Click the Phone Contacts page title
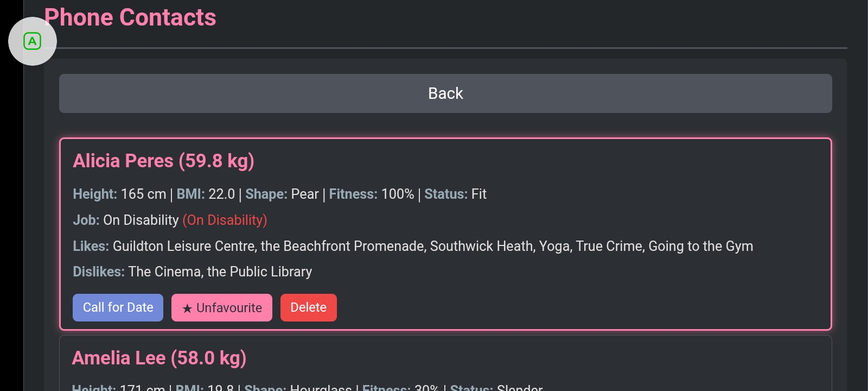The height and width of the screenshot is (391, 868). click(x=130, y=17)
